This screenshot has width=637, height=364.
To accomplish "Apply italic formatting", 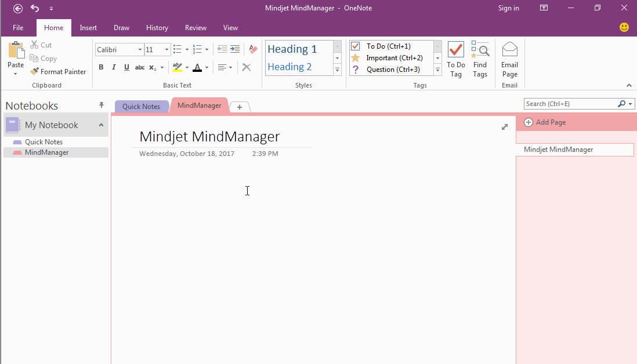I will click(114, 67).
